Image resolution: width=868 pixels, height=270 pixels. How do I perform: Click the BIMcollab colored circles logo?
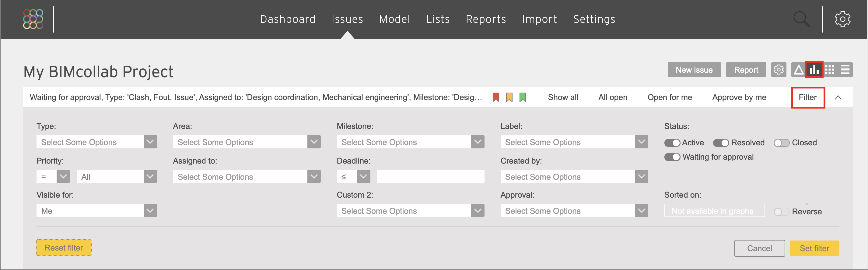tap(33, 19)
